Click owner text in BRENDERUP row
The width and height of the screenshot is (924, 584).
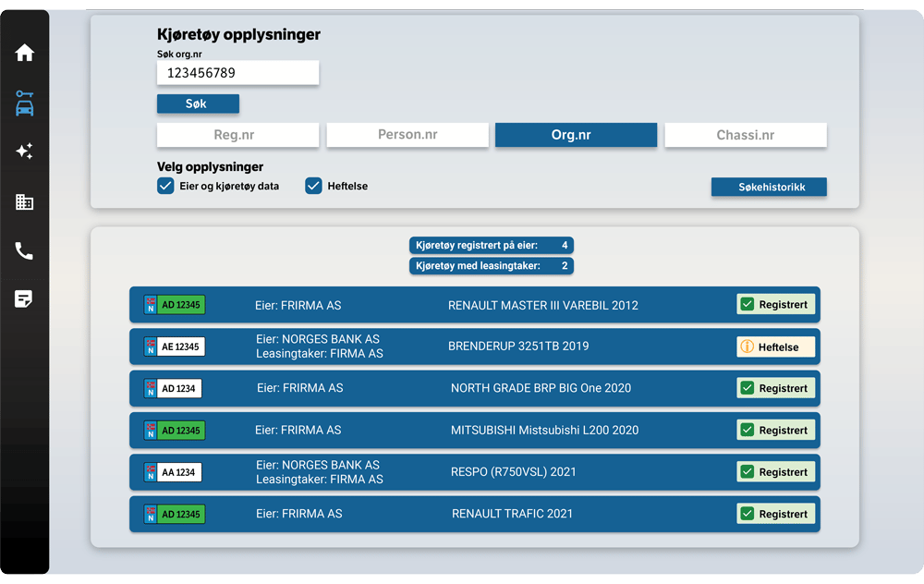[320, 347]
